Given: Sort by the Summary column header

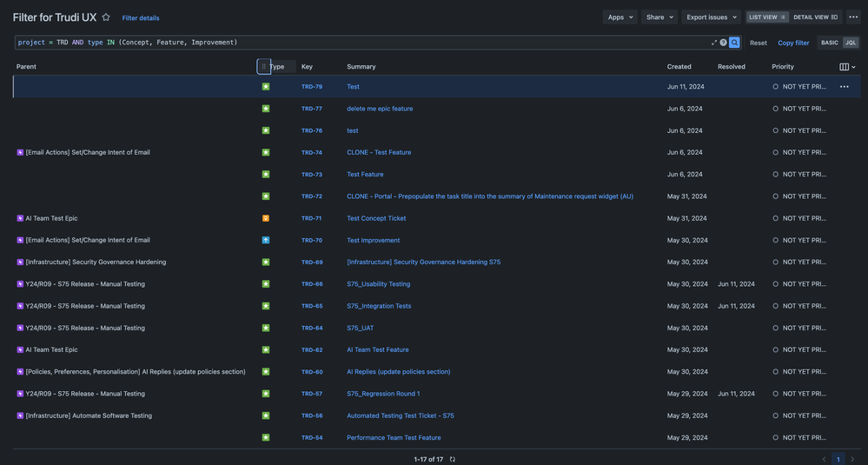Looking at the screenshot, I should (x=361, y=67).
